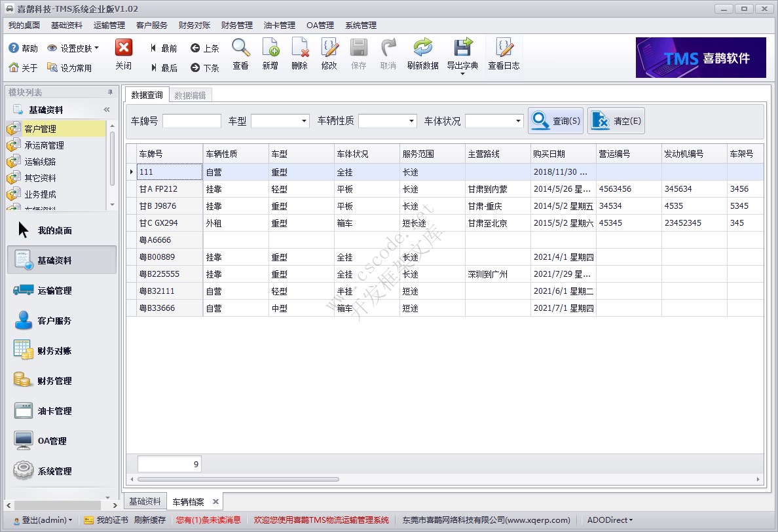
Task: Click the 修改 edit icon
Action: (x=329, y=48)
